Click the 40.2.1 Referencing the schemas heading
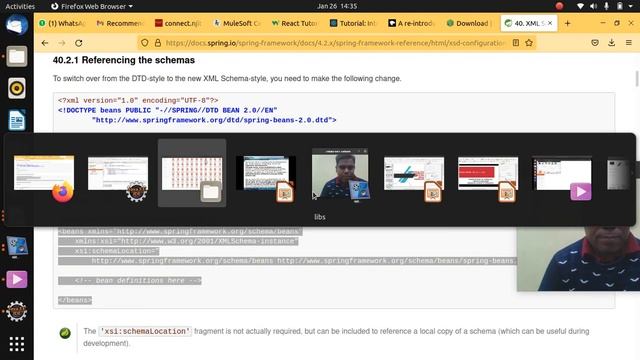 point(124,60)
